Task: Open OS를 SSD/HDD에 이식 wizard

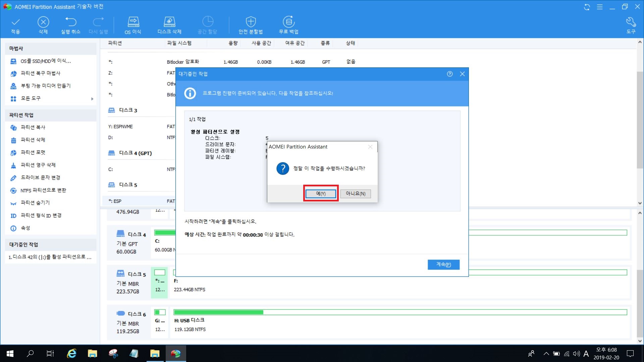Action: pyautogui.click(x=46, y=61)
